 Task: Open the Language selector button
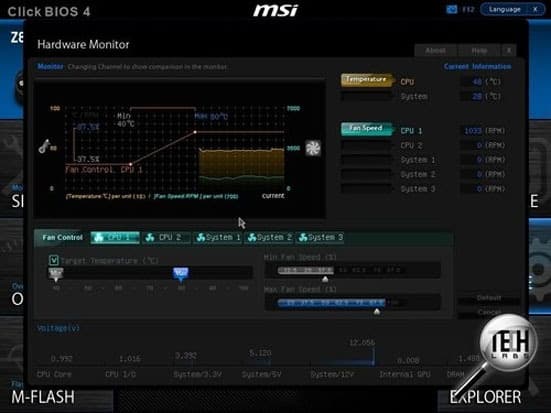pyautogui.click(x=504, y=9)
